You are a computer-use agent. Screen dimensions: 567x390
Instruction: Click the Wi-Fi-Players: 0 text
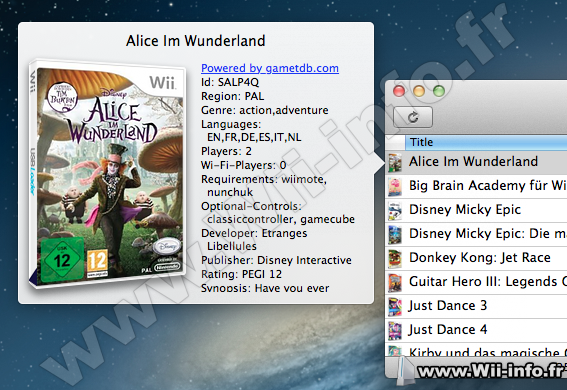tap(244, 165)
